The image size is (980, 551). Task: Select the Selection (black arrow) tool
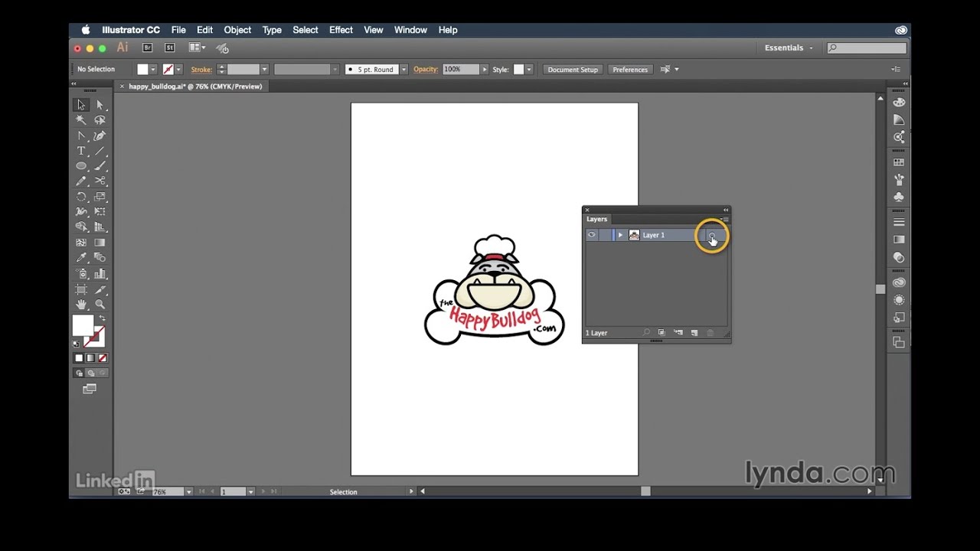81,105
